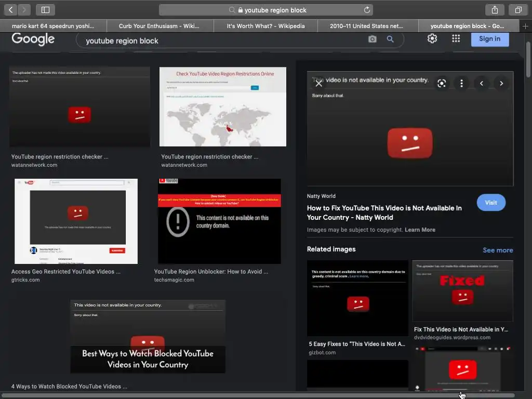The height and width of the screenshot is (399, 532).
Task: Click the Natty World source name
Action: point(321,196)
